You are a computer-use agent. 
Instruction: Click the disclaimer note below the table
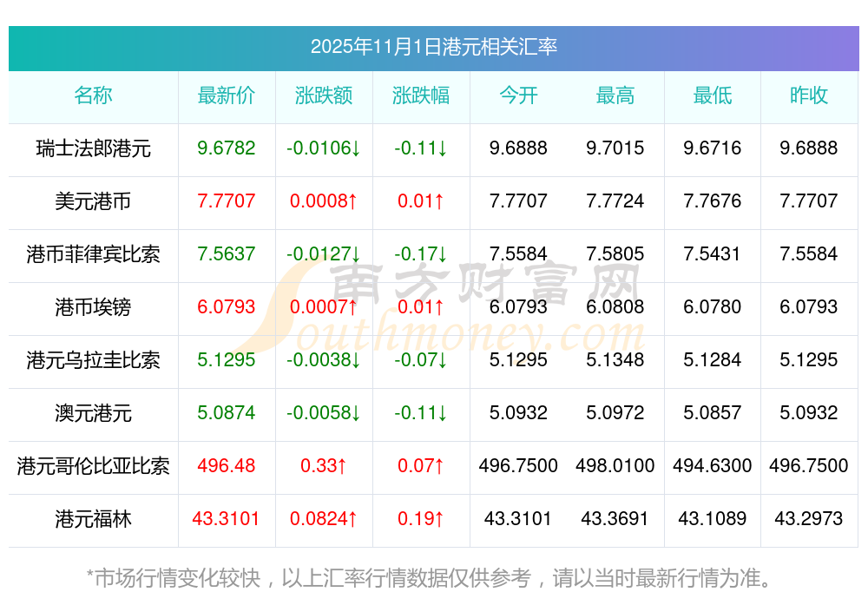[x=430, y=578]
